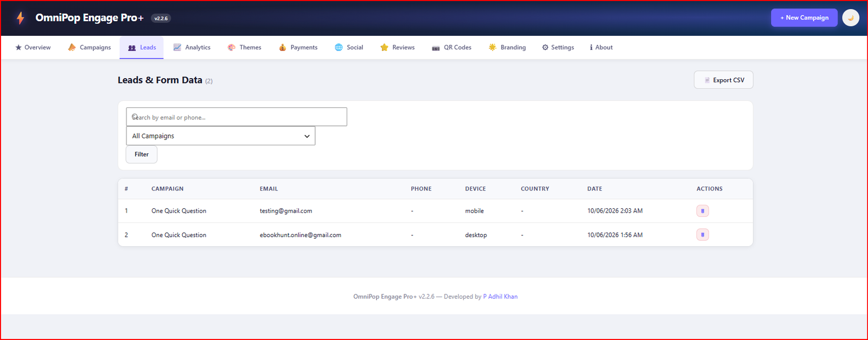Click the Reviews gold star icon
Viewport: 868px width, 340px height.
[384, 48]
